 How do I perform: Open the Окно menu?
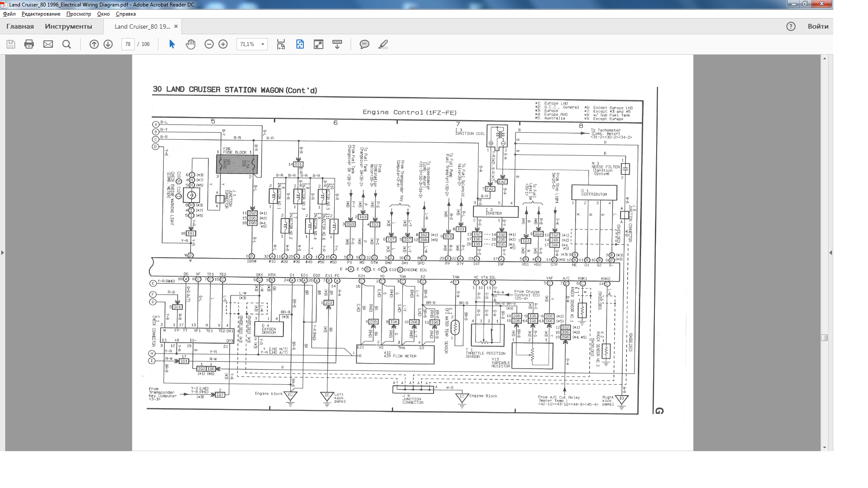[103, 14]
